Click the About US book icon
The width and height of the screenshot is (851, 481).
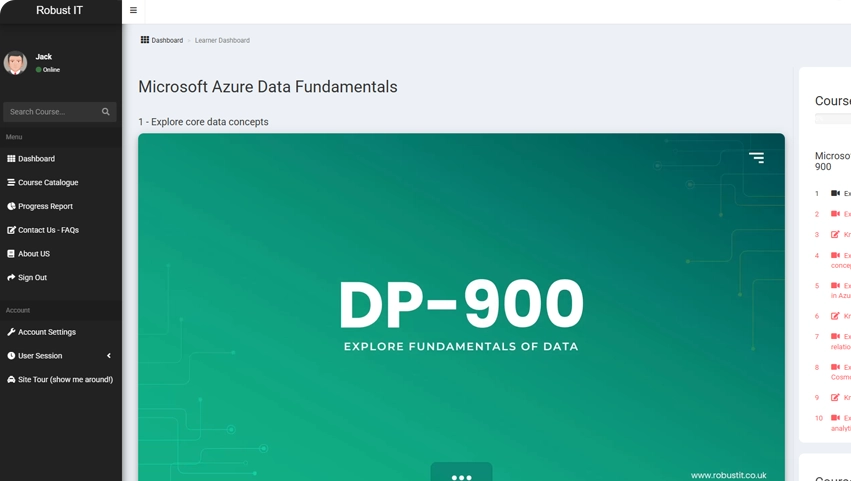tap(11, 254)
